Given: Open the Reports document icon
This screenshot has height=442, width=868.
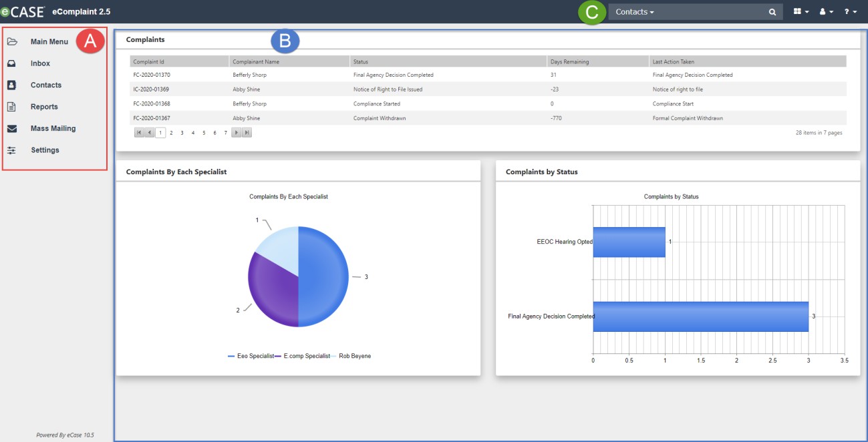Looking at the screenshot, I should pyautogui.click(x=12, y=107).
